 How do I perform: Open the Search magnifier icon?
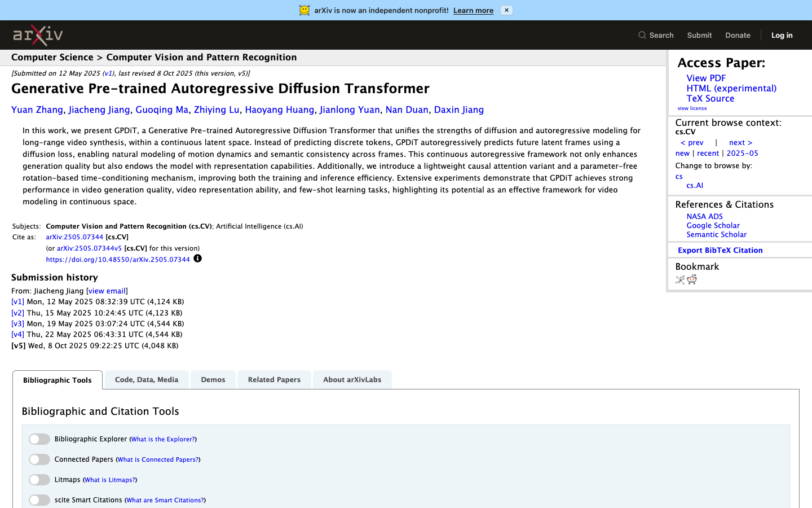pyautogui.click(x=642, y=35)
